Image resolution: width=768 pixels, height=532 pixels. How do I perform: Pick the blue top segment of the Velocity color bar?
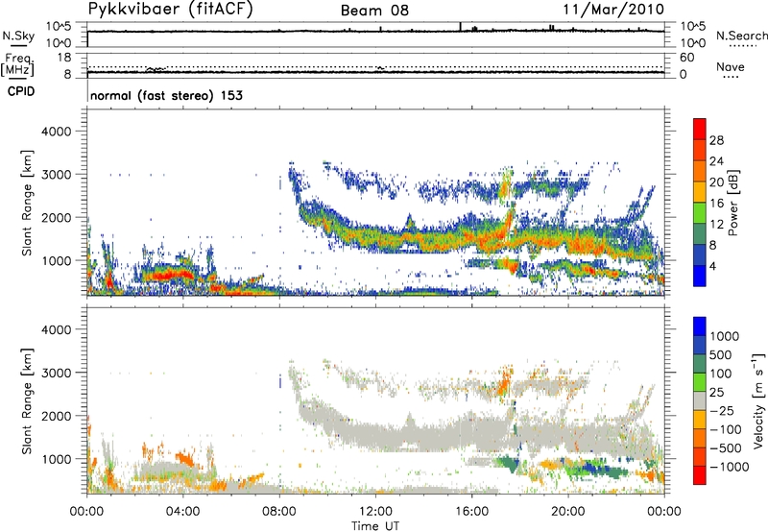pos(700,326)
